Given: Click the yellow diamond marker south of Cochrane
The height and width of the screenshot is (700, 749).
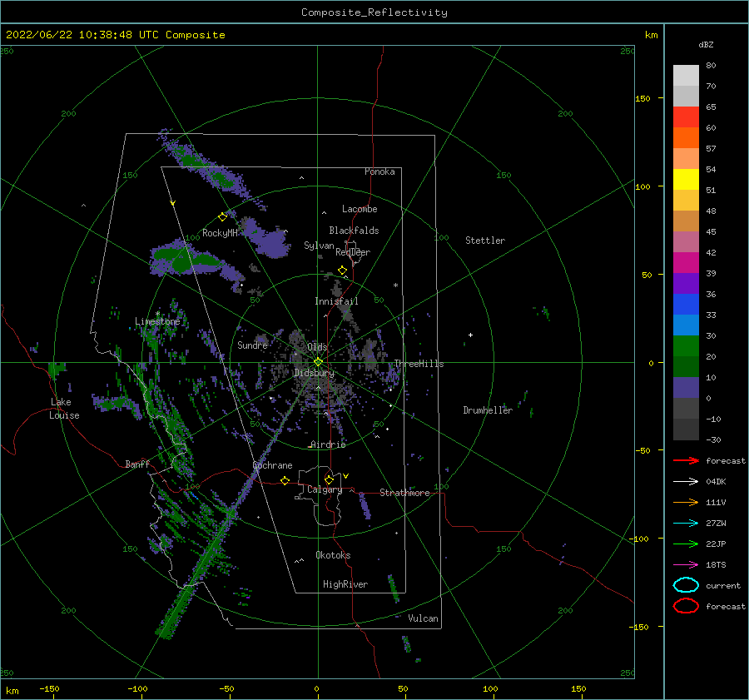Looking at the screenshot, I should 285,481.
